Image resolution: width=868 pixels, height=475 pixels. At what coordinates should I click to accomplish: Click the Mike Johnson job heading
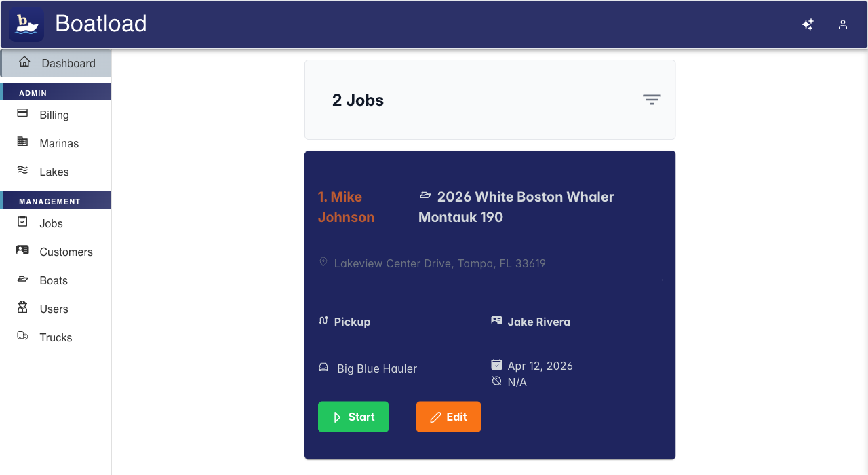[346, 206]
